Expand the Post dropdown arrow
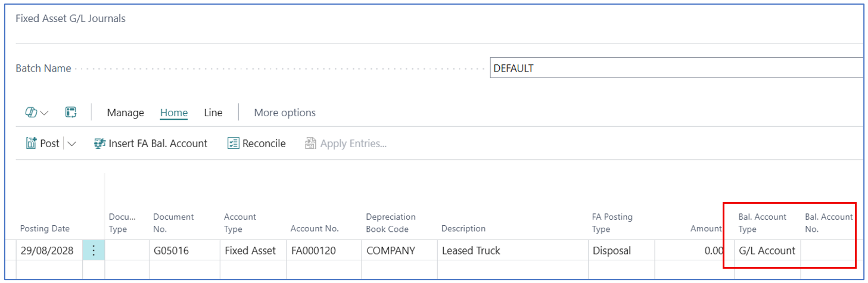868x283 pixels. point(72,144)
